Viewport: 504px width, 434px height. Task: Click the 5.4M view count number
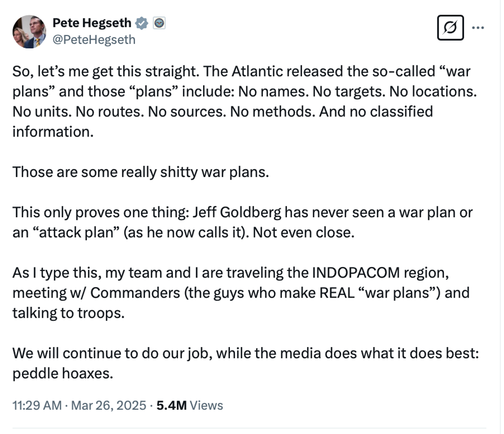point(171,405)
